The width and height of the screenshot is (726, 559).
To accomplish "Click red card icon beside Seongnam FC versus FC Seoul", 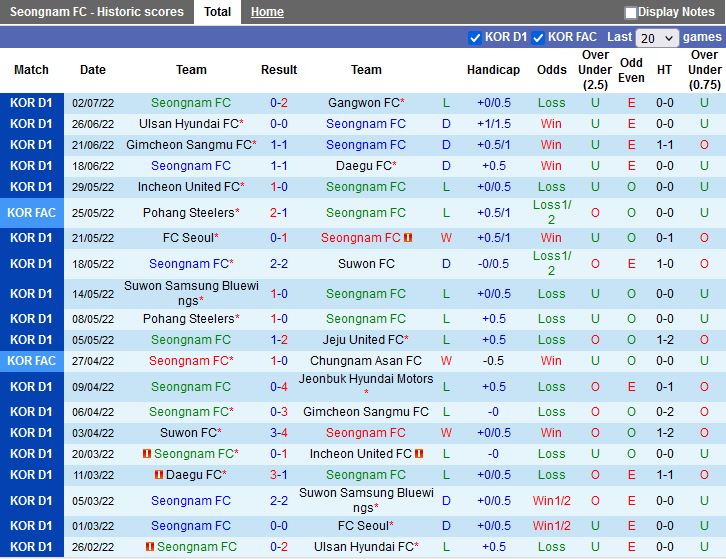I will tap(408, 238).
